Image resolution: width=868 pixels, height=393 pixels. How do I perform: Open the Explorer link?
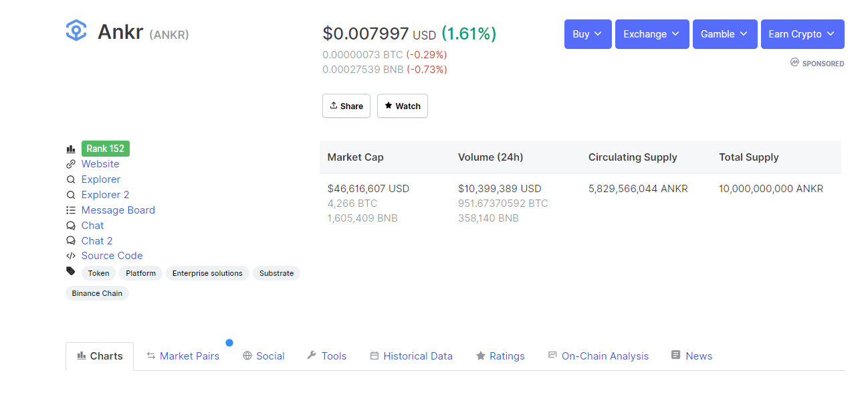click(101, 179)
